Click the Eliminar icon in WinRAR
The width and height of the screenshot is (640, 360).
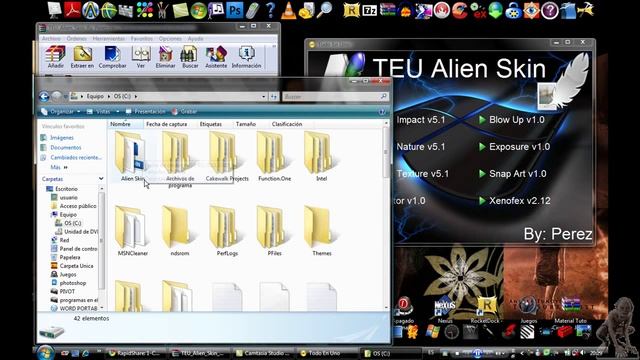click(x=165, y=57)
